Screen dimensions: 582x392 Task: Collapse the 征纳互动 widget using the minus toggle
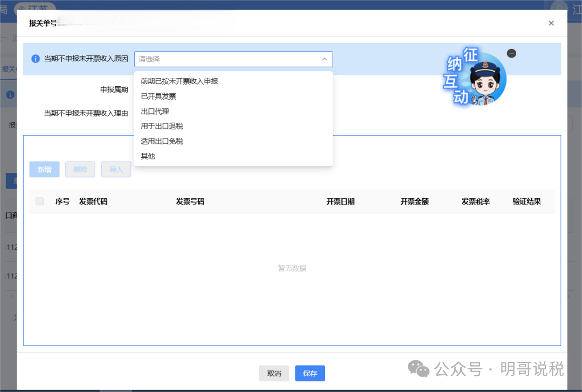point(511,53)
